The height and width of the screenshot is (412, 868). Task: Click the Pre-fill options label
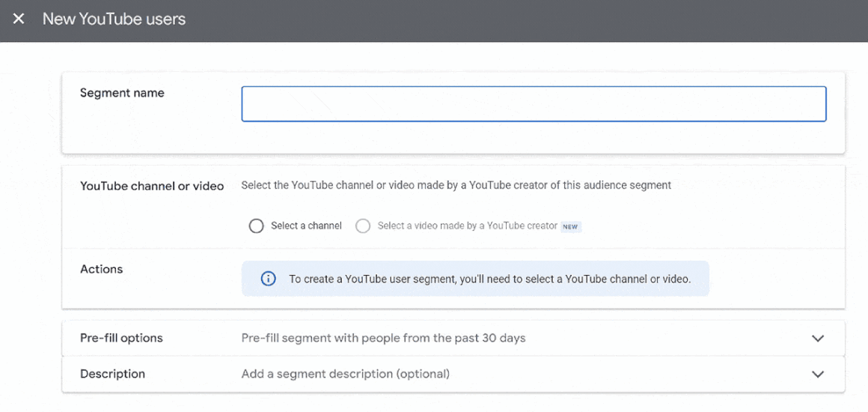coord(121,338)
